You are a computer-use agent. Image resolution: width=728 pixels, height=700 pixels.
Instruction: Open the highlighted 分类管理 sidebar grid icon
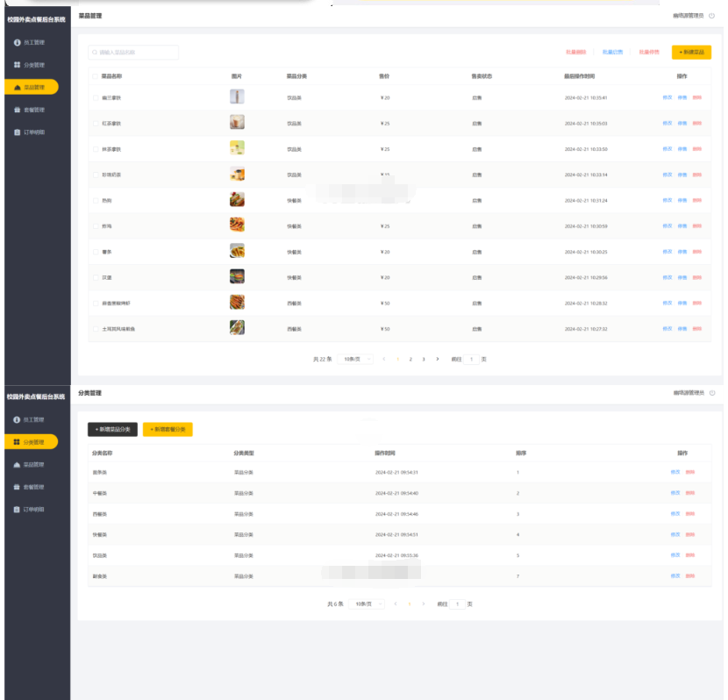click(17, 442)
